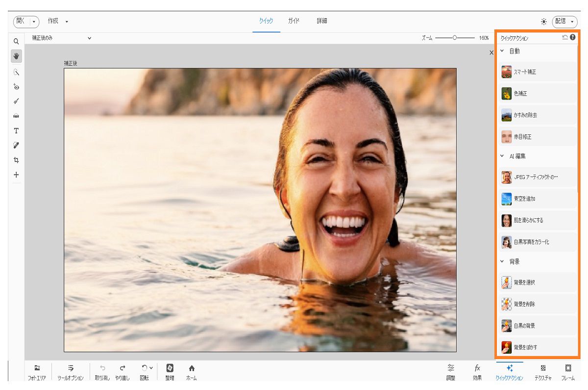
Task: Click the ズーム slider handle
Action: pyautogui.click(x=455, y=38)
